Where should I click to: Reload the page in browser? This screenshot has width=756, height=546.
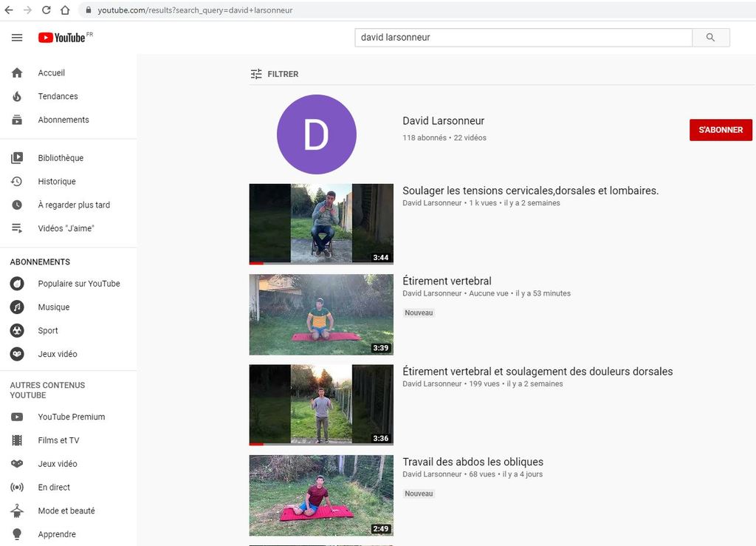coord(47,10)
